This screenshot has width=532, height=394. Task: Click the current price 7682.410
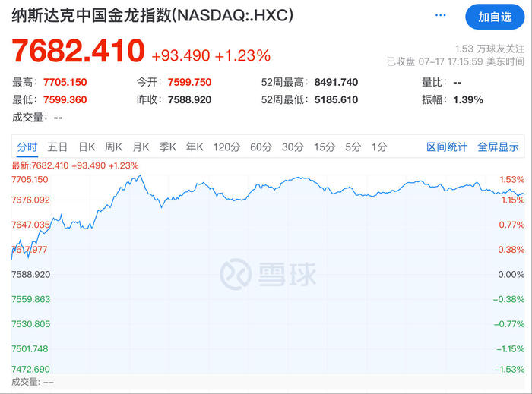point(78,51)
